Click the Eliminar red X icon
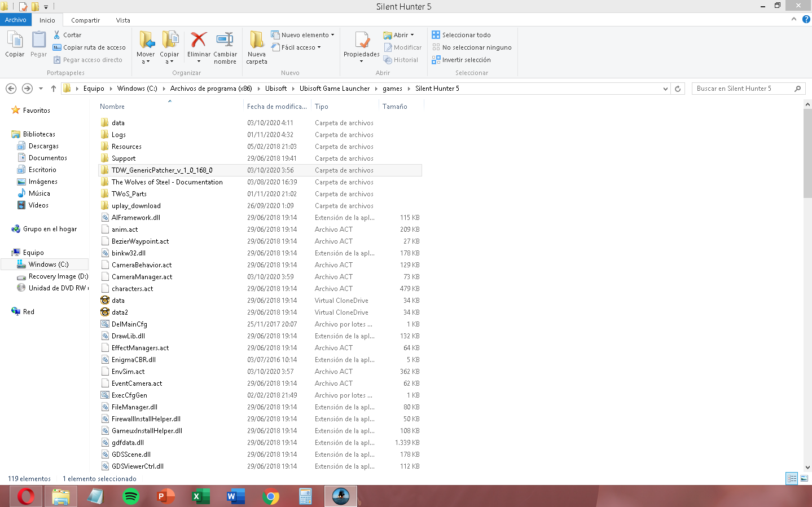This screenshot has width=812, height=507. [199, 39]
